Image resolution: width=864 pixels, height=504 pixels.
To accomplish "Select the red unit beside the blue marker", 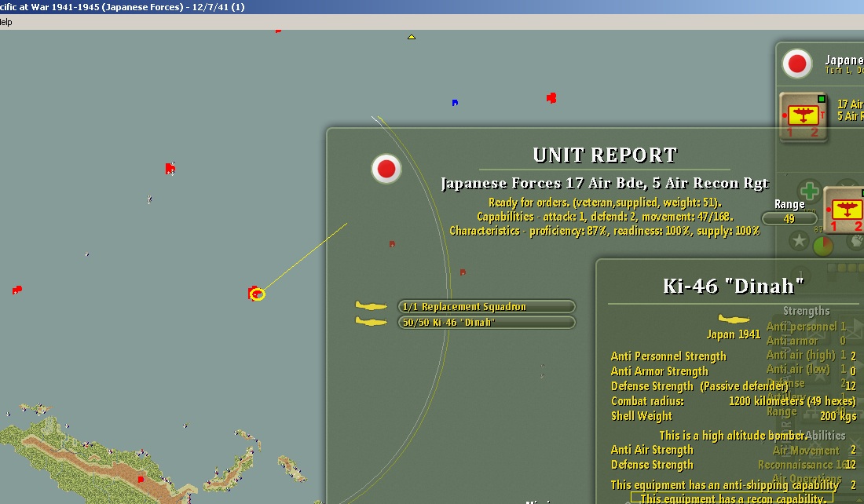I will coord(551,98).
